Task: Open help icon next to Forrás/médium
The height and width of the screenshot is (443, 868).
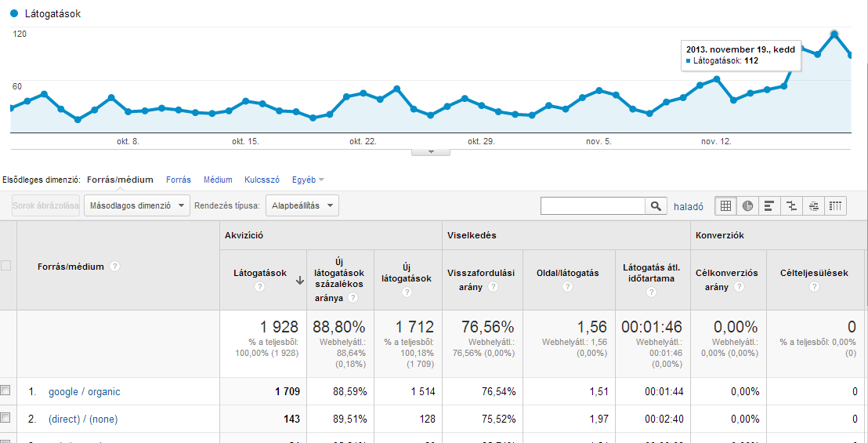Action: (x=114, y=267)
